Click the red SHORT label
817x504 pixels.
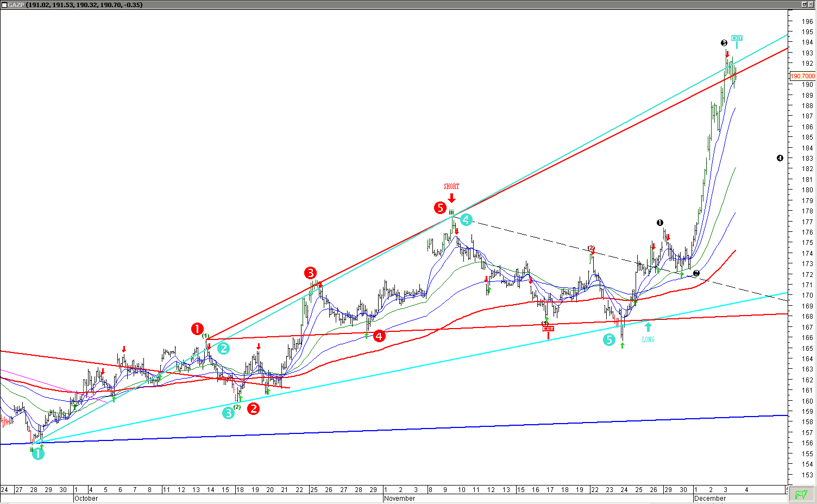coord(451,186)
